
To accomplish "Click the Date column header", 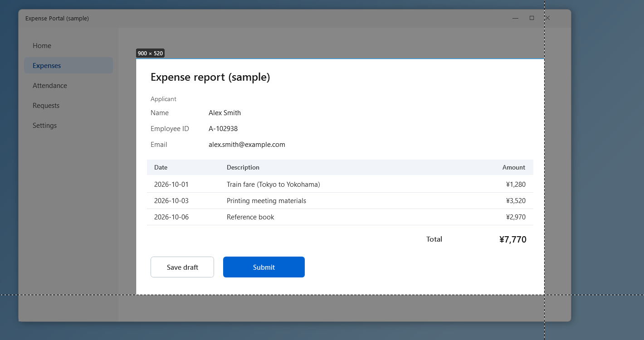I will coord(161,167).
